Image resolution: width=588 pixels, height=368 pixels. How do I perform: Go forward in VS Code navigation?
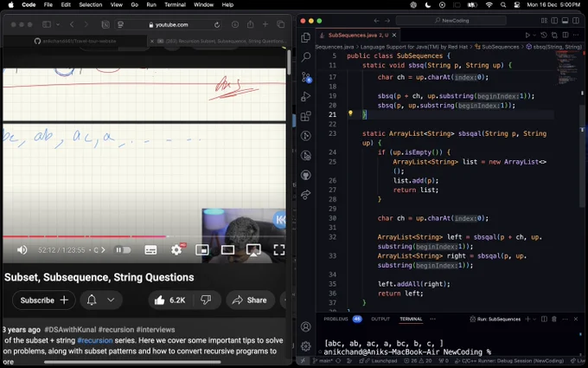click(387, 21)
